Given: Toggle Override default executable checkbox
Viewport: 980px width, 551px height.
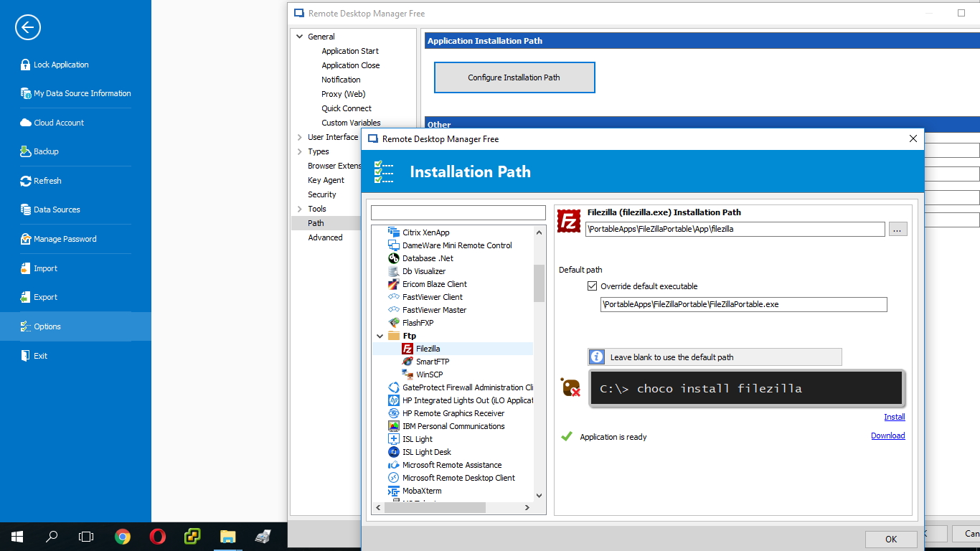Looking at the screenshot, I should tap(592, 286).
